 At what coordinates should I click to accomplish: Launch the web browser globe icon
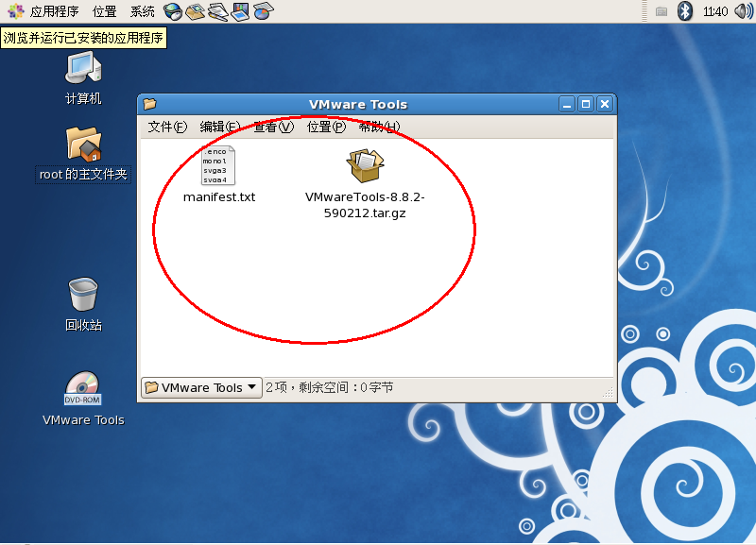click(x=173, y=11)
